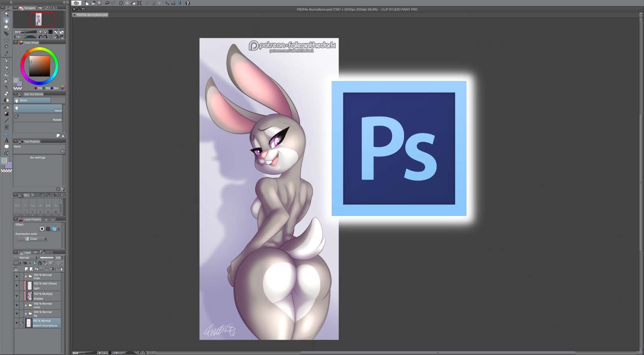Select the Ruler tool
The image size is (644, 355).
point(6,134)
